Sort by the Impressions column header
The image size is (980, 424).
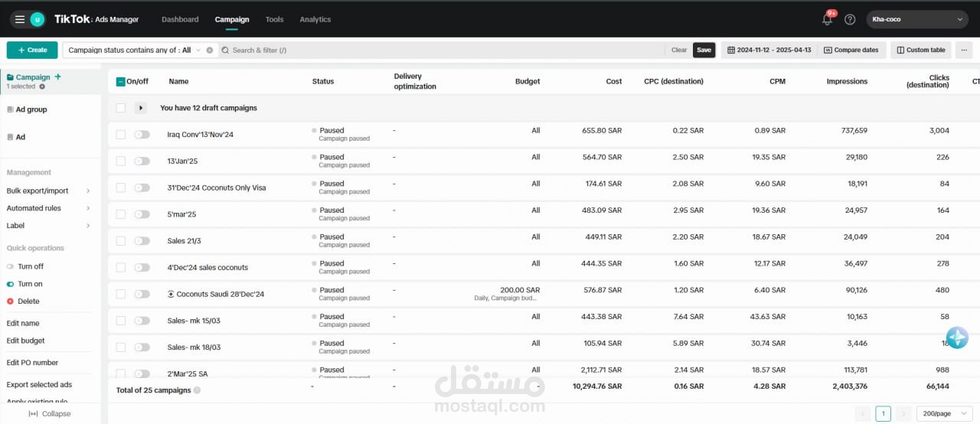[847, 81]
